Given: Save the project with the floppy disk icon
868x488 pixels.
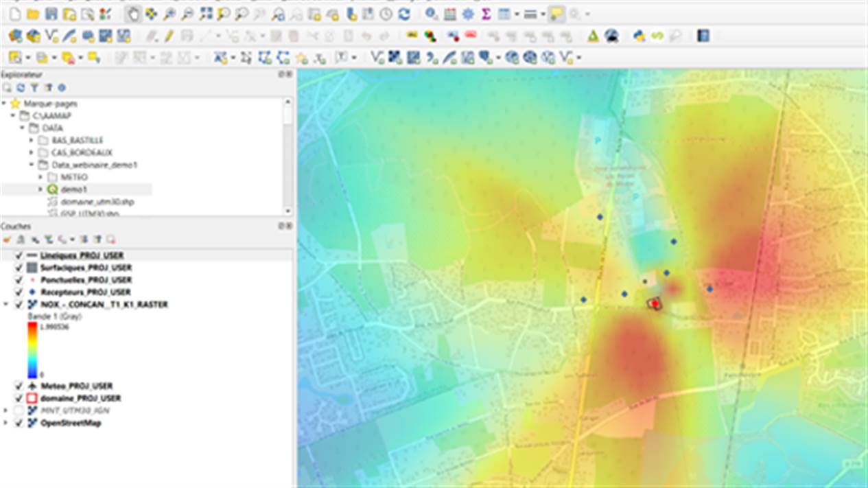Looking at the screenshot, I should [x=51, y=14].
